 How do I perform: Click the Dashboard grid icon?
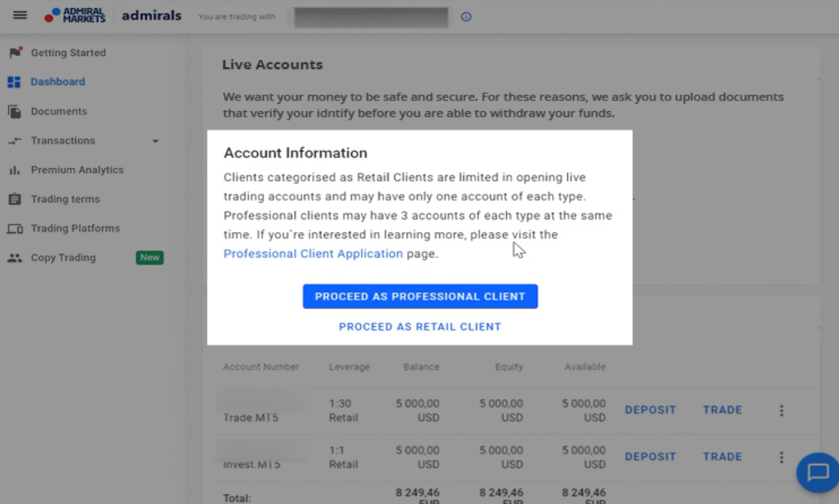14,82
